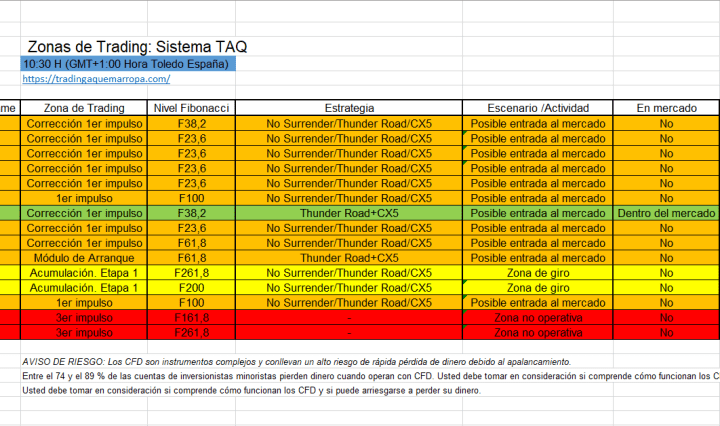This screenshot has width=720, height=426.
Task: Click 'Zona de giro' in the F261,8 yellow row
Action: pyautogui.click(x=537, y=273)
